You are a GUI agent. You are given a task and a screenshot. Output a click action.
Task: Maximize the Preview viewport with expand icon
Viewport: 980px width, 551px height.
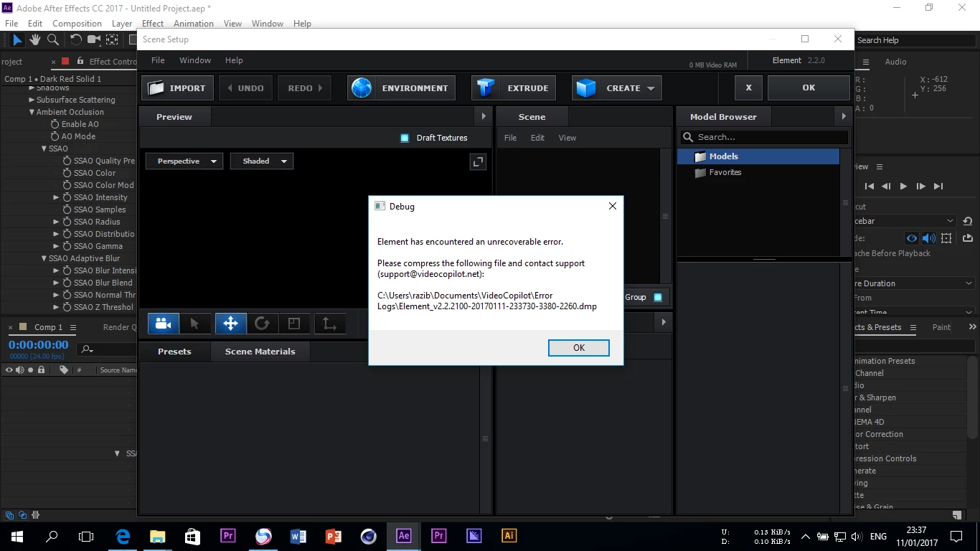pos(478,162)
